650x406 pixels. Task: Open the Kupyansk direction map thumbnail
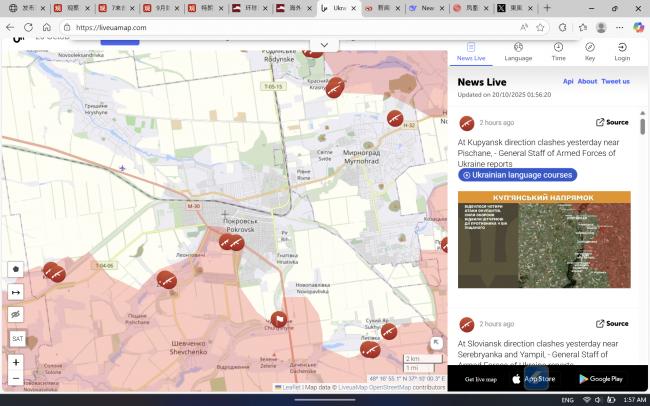pyautogui.click(x=544, y=240)
